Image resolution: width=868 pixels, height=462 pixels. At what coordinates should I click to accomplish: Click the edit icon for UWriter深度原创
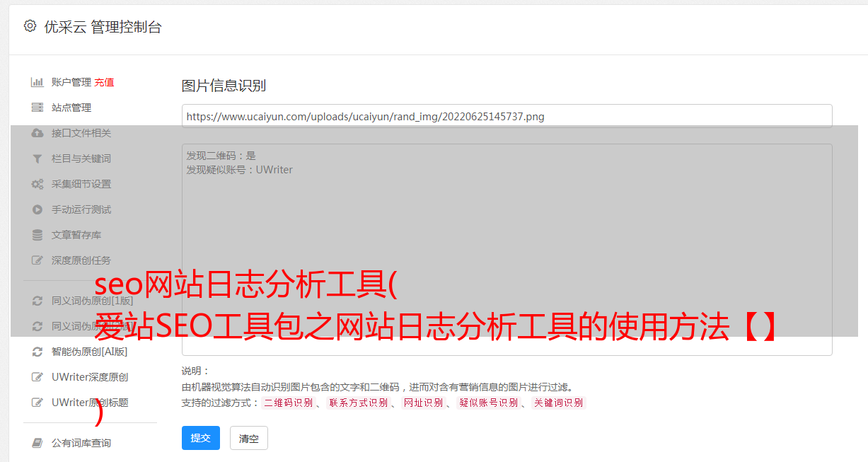[37, 377]
